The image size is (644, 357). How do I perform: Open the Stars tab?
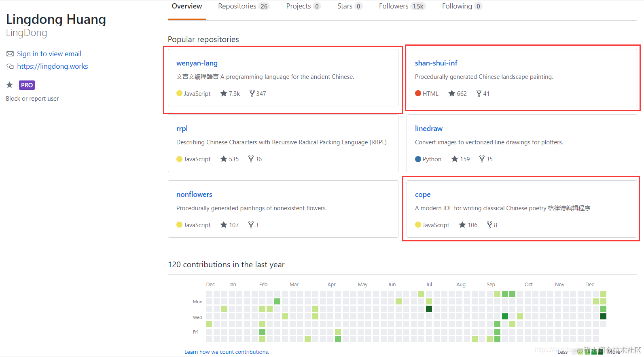(x=350, y=6)
